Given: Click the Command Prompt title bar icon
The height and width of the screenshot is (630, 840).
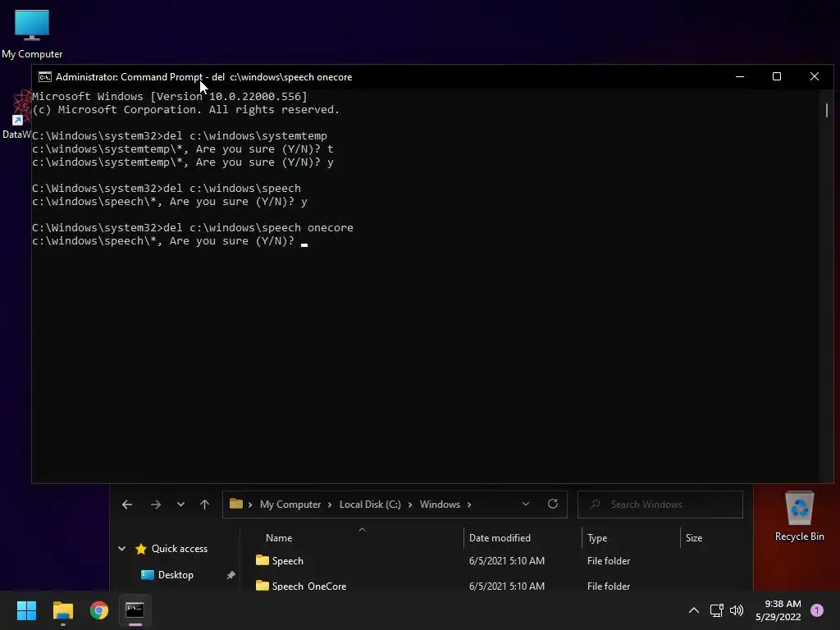Looking at the screenshot, I should tap(45, 76).
